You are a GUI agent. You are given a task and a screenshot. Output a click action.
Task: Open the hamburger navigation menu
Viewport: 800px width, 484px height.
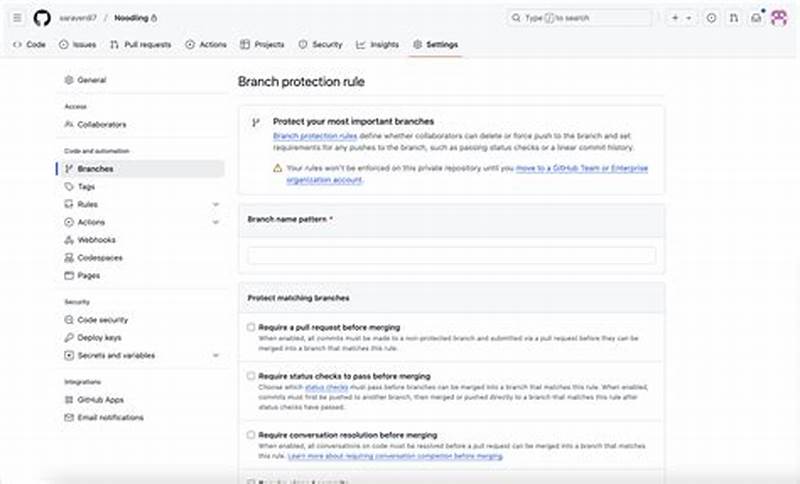[17, 18]
